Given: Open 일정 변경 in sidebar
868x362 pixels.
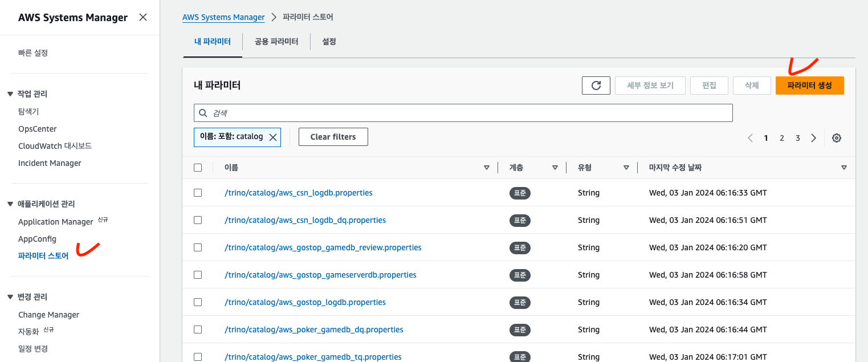Looking at the screenshot, I should click(x=33, y=349).
